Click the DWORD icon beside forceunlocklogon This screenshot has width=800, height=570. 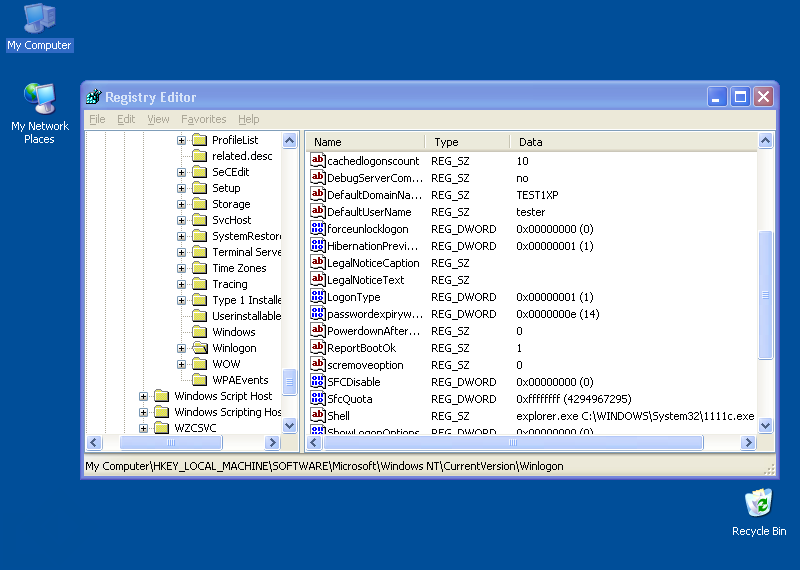click(317, 229)
